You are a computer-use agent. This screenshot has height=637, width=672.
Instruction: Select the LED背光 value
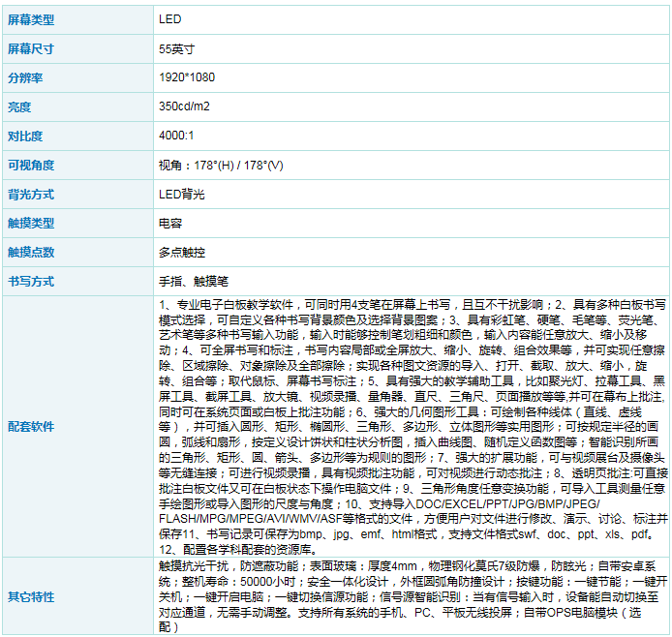[x=182, y=195]
